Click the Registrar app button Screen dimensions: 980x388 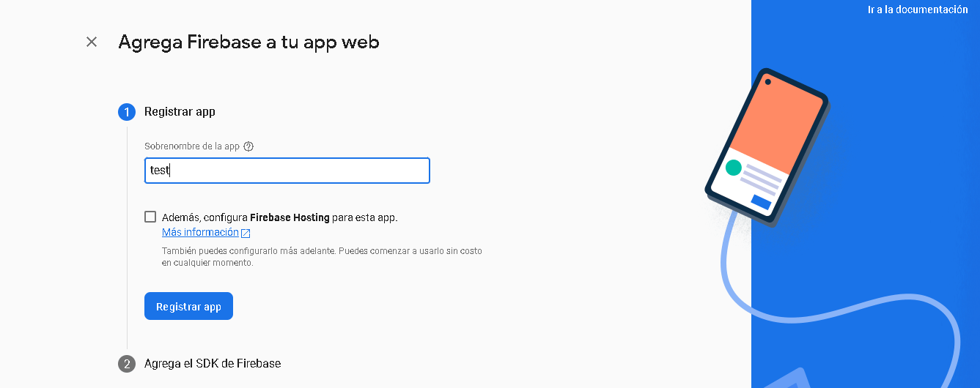(188, 307)
